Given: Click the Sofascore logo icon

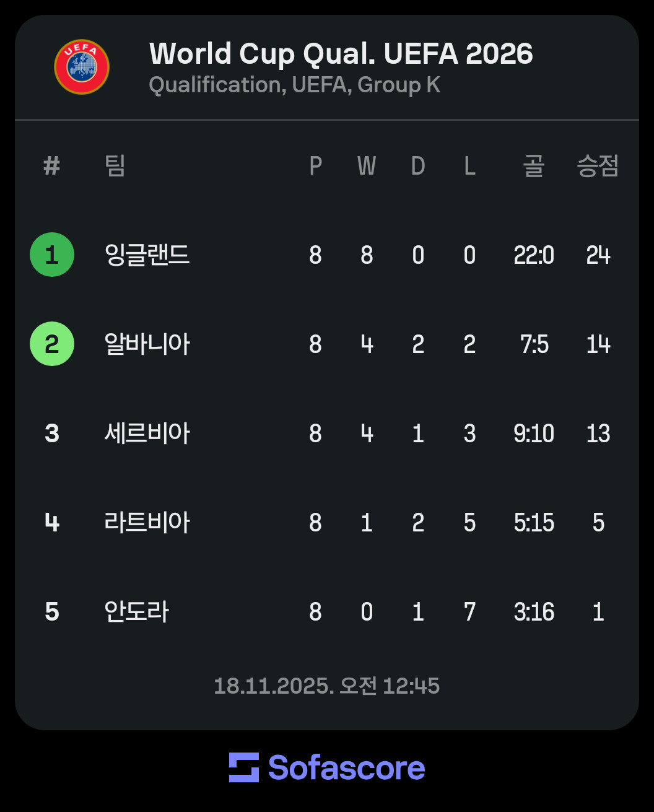Looking at the screenshot, I should click(x=244, y=767).
